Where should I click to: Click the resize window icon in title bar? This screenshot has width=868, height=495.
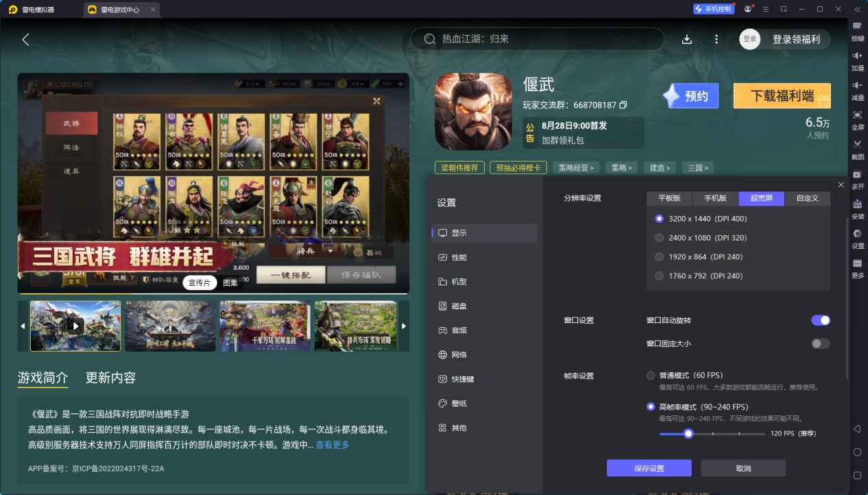[783, 9]
